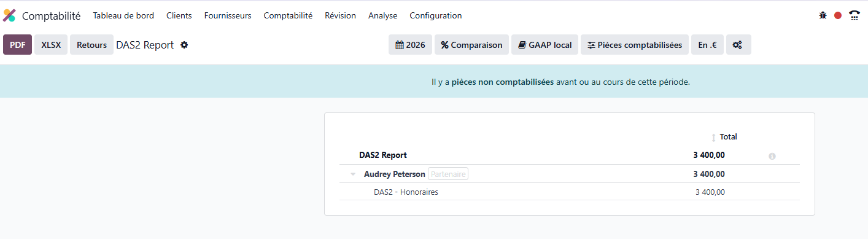Screen dimensions: 868x239
Task: Open the En .€ rounding dropdown
Action: coord(707,45)
